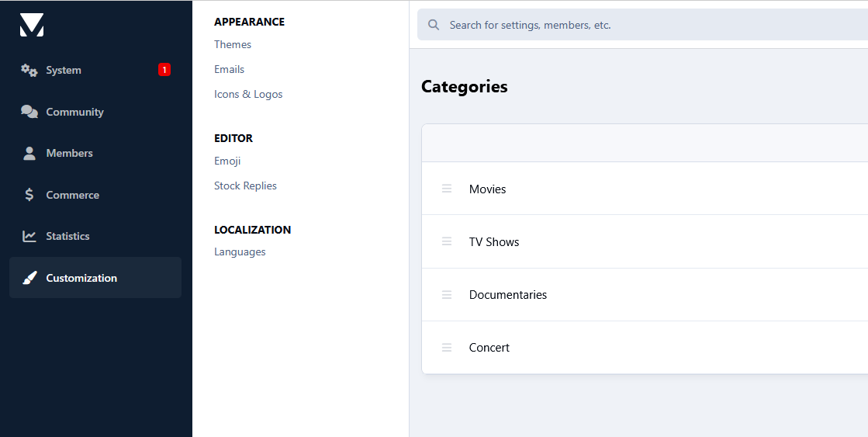This screenshot has width=868, height=437.
Task: Open Statistics chart icon
Action: (x=29, y=236)
